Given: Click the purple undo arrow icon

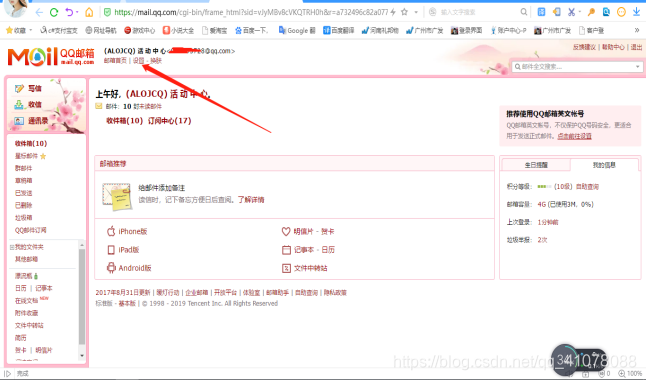Looking at the screenshot, I should tap(69, 12).
